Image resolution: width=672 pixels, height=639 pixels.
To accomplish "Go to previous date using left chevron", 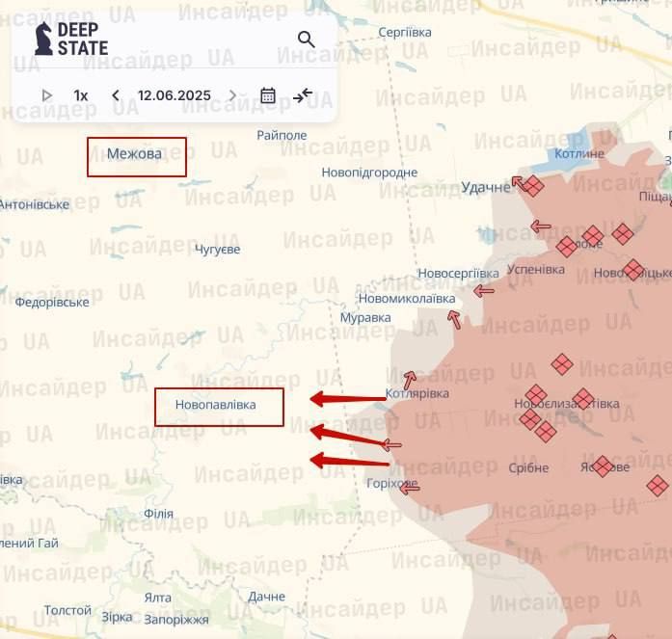I will pyautogui.click(x=116, y=95).
